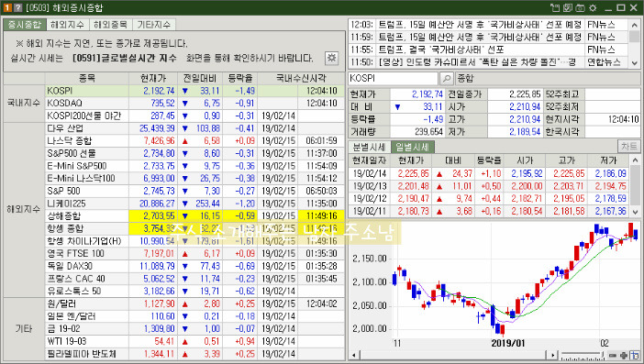Adjust the chart zoom slider
The image size is (644, 364).
pos(583,356)
